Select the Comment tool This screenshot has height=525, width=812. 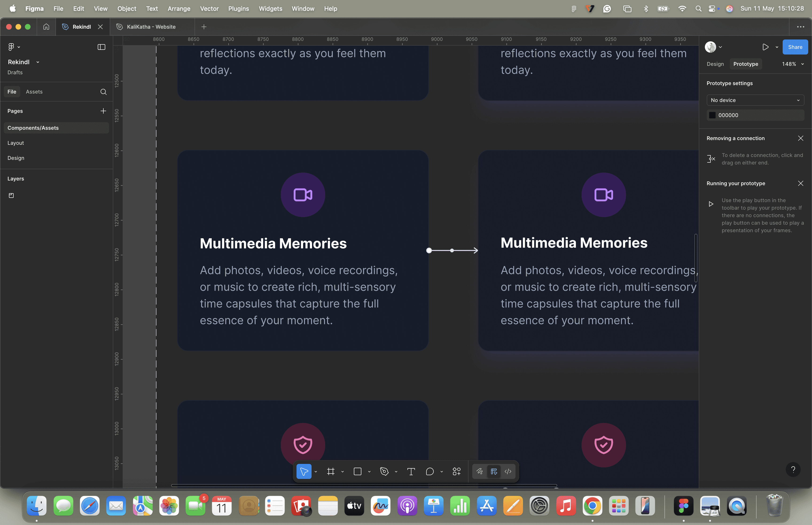coord(430,471)
